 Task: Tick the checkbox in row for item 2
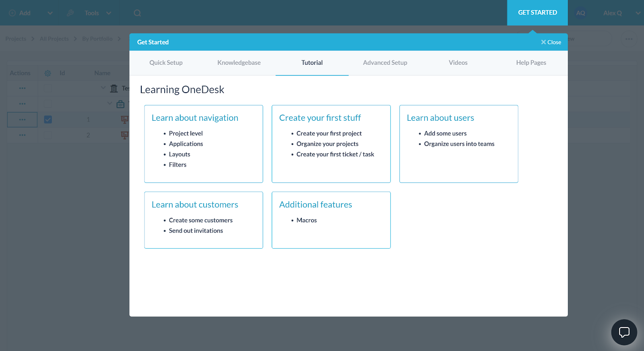click(x=48, y=135)
